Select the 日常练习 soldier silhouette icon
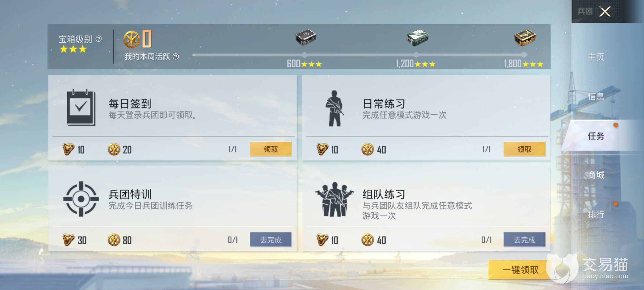644x290 pixels. (x=334, y=108)
